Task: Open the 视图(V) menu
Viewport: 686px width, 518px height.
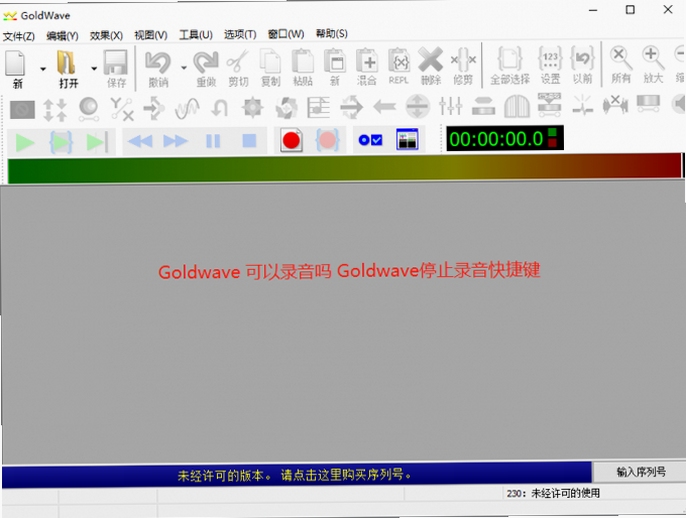Action: (151, 35)
